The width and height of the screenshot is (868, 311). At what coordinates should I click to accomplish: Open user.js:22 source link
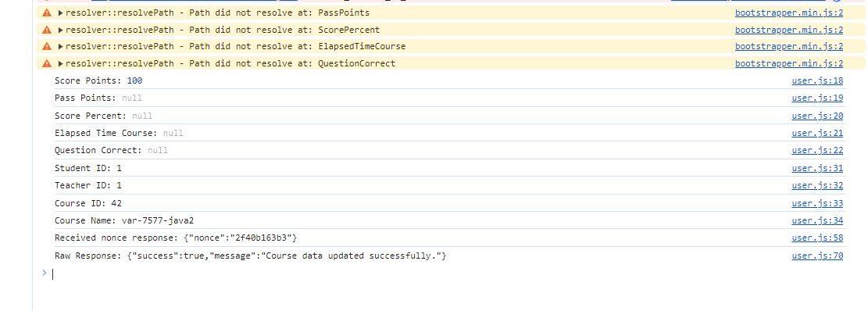point(817,150)
